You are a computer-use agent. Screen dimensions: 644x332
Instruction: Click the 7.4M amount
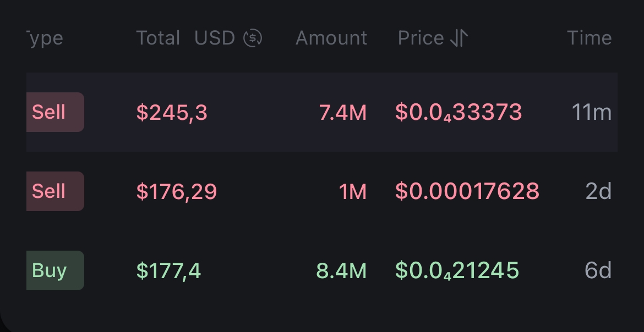(x=342, y=113)
